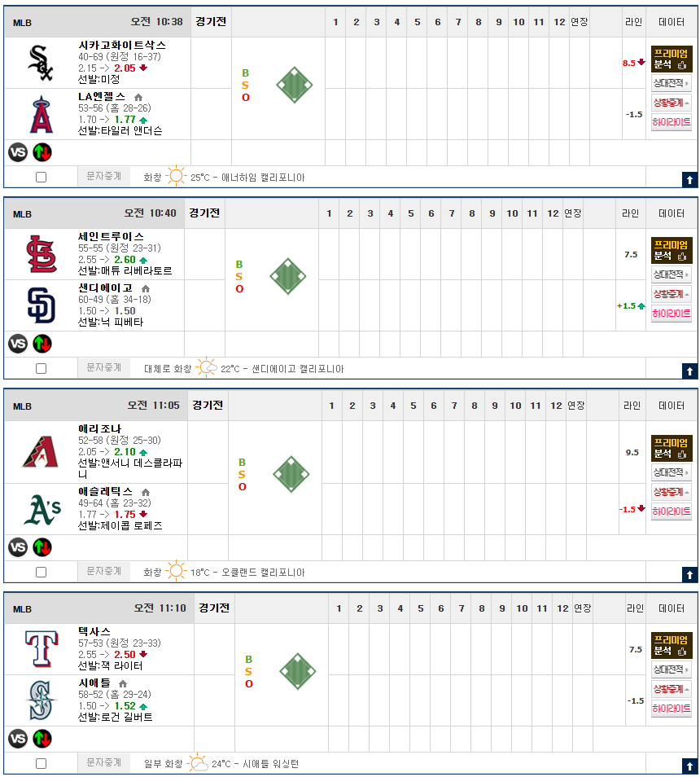This screenshot has width=700, height=777.
Task: Click the Arizona Diamondbacks logo
Action: tap(41, 452)
